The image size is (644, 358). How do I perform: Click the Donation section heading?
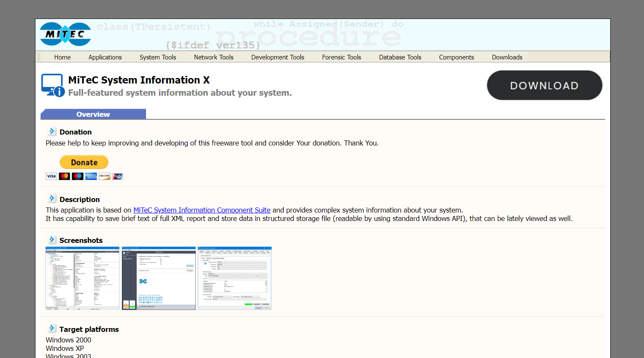[75, 132]
